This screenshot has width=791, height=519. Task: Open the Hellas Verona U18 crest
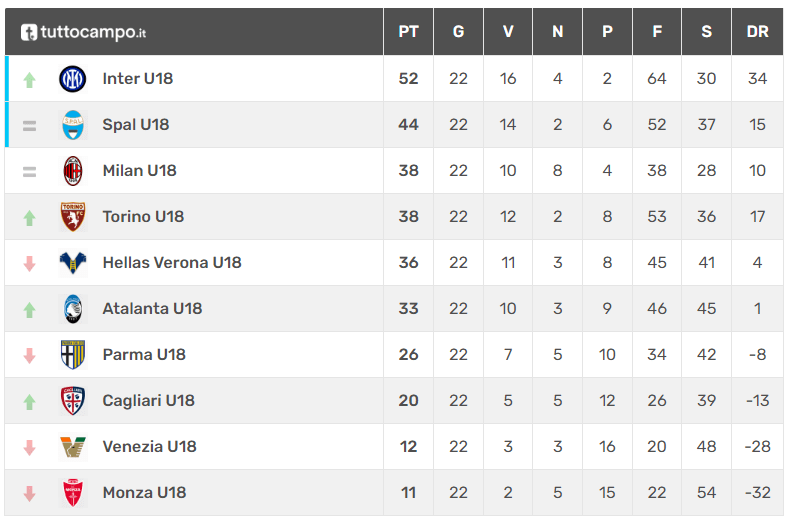click(73, 263)
